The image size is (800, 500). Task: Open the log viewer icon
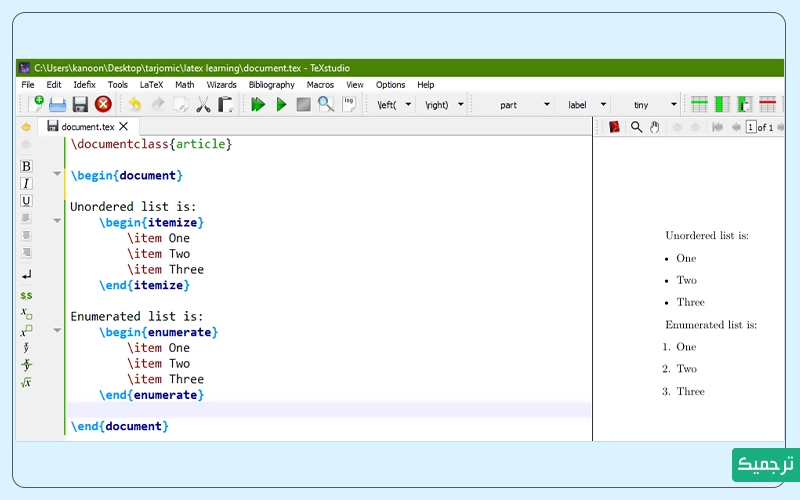[x=349, y=104]
